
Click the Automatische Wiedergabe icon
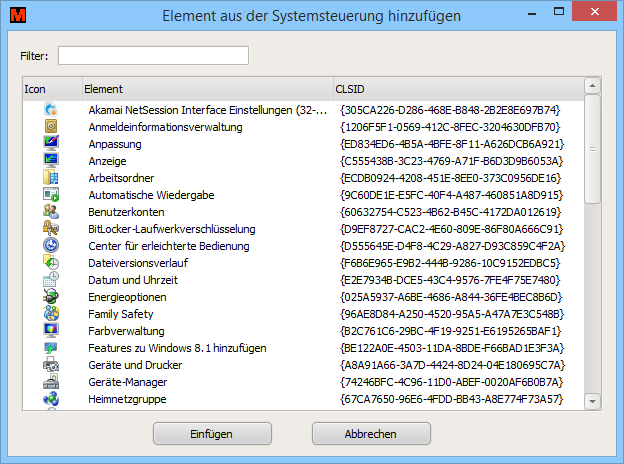51,195
